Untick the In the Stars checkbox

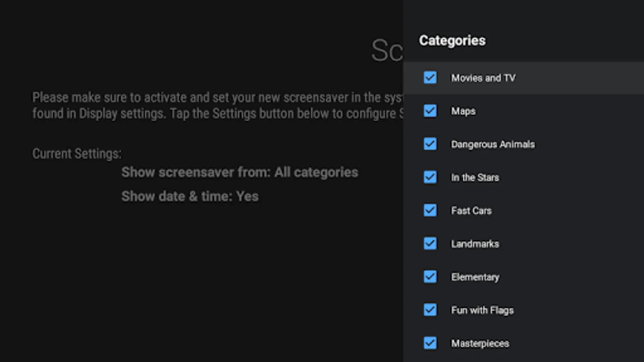[x=430, y=177]
